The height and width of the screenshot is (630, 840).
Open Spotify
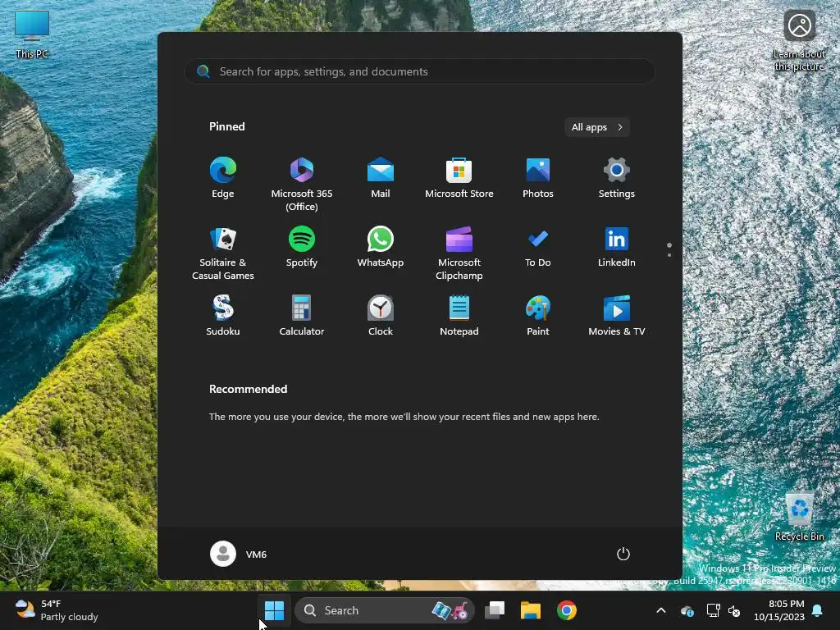302,248
